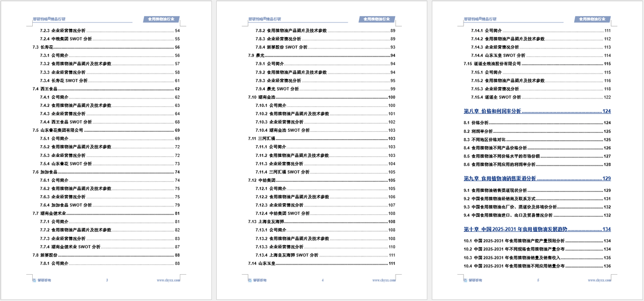
Task: Click TOC entry 7.12 中纺集团
Action: point(262,180)
